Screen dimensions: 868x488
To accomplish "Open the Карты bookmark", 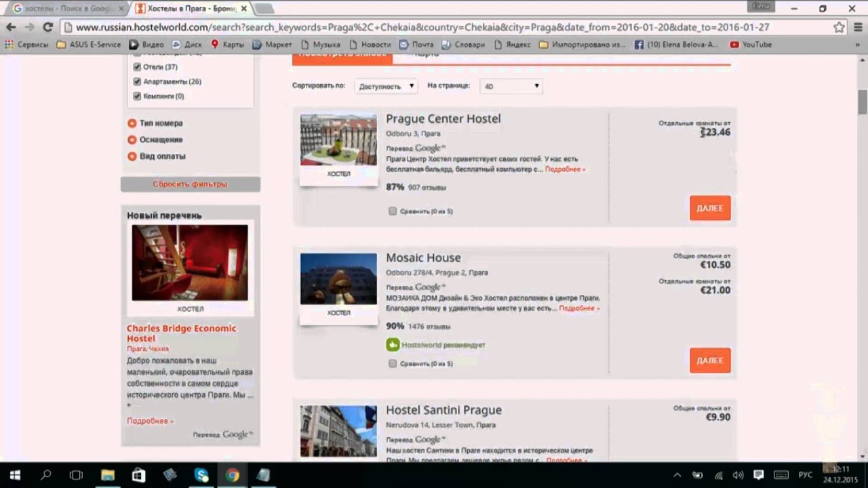I will coord(227,45).
